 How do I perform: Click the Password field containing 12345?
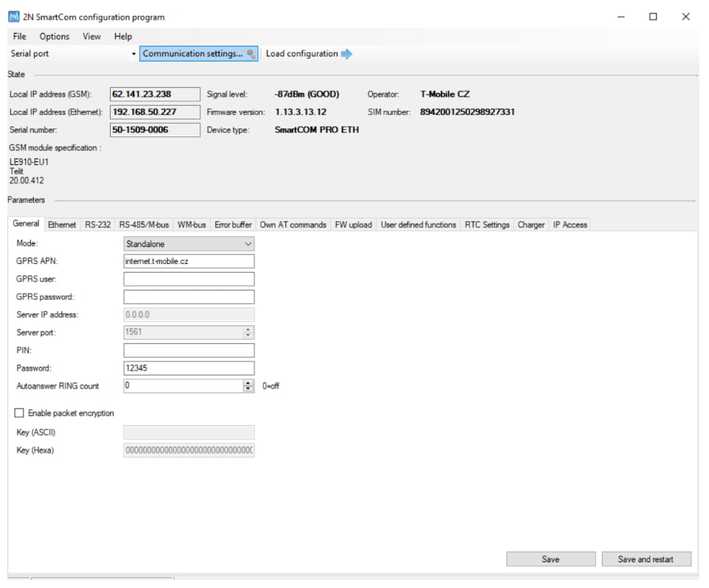pyautogui.click(x=189, y=369)
